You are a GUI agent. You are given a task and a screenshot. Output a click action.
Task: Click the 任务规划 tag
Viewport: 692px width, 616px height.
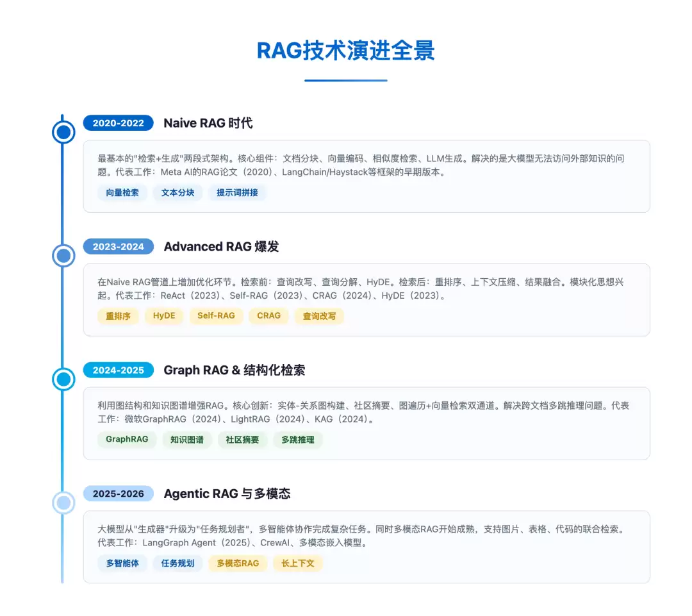click(177, 563)
